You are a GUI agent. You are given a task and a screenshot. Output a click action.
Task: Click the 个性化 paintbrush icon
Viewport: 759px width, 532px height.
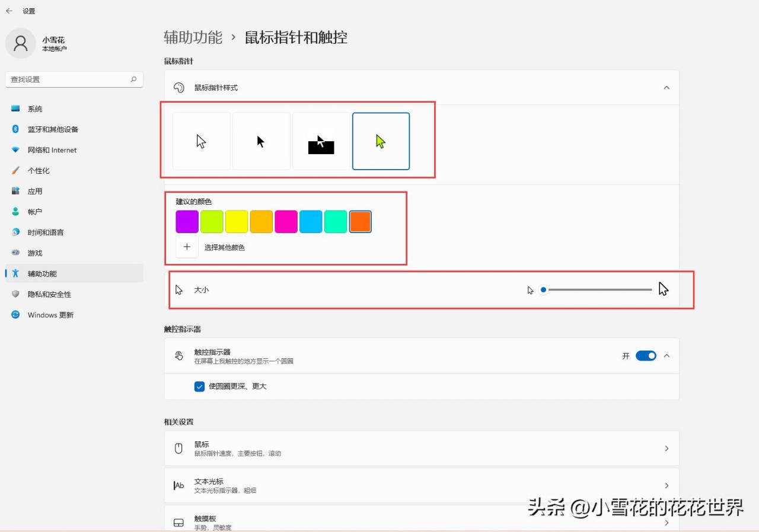click(x=15, y=171)
